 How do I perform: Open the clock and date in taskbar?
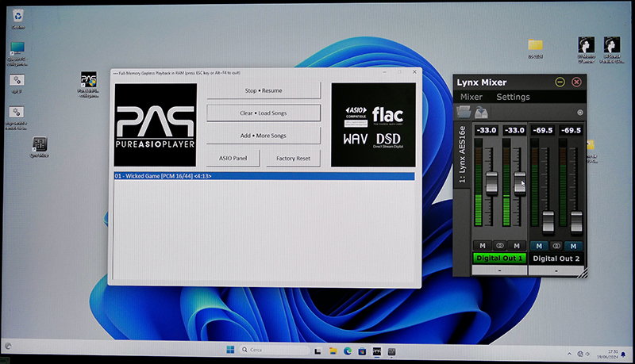607,354
